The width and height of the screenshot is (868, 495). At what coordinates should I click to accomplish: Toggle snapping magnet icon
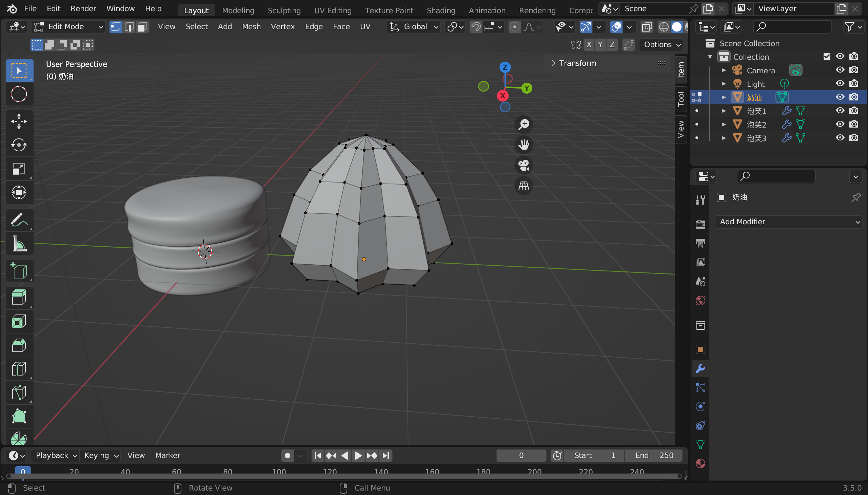(476, 26)
